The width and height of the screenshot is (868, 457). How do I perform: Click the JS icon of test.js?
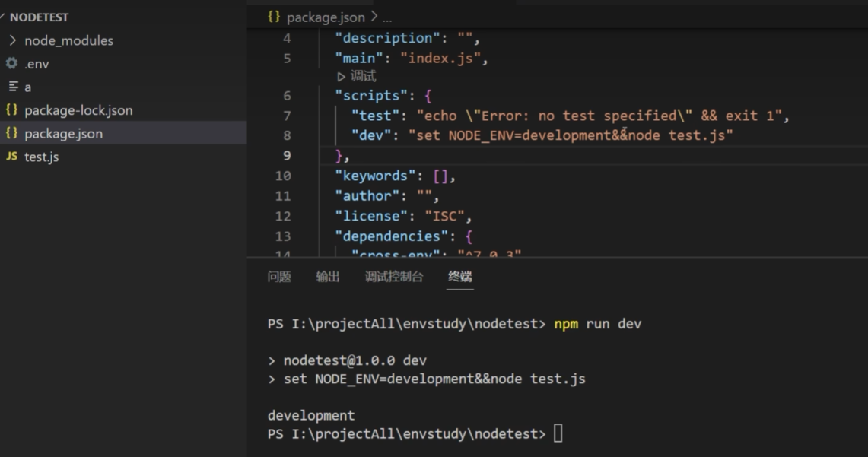11,156
